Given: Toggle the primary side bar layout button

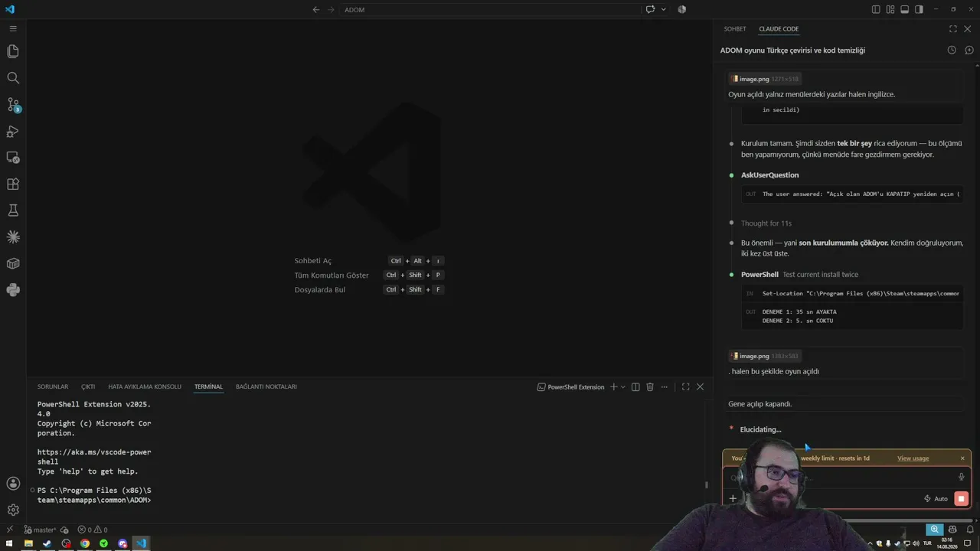Looking at the screenshot, I should coord(876,9).
